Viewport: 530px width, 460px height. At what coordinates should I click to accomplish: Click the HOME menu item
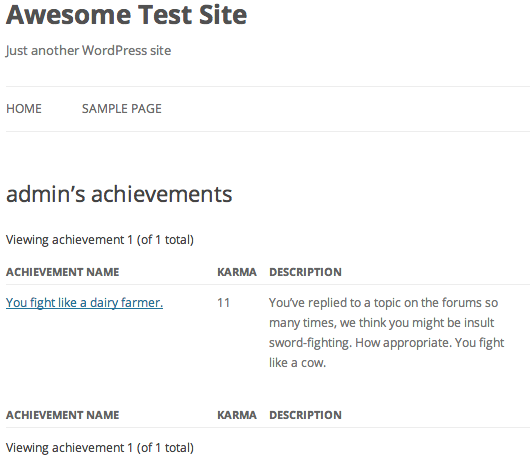(x=24, y=109)
